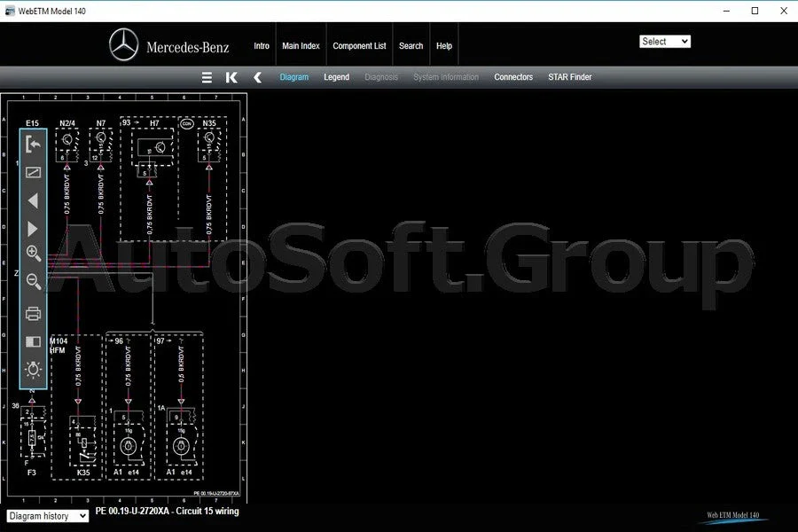Click the Mercedes-Benz logo

tap(124, 45)
